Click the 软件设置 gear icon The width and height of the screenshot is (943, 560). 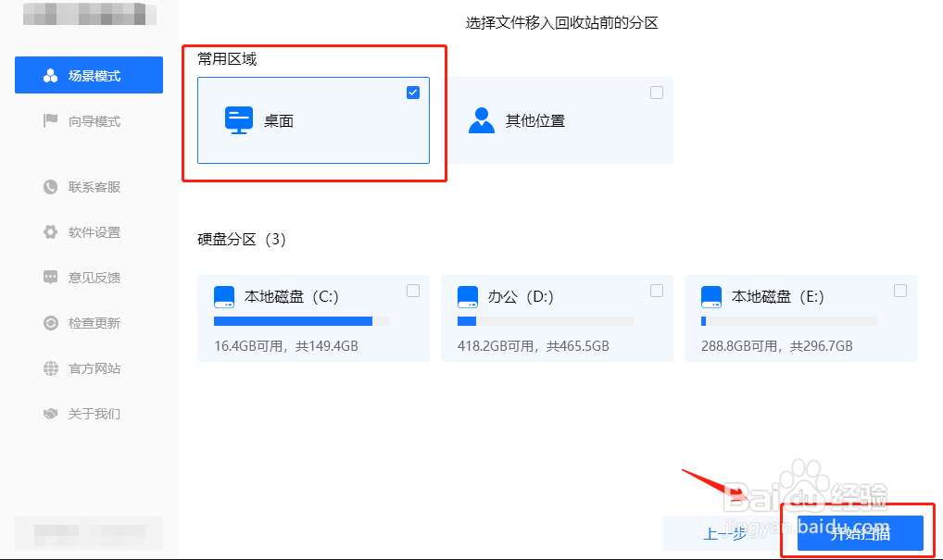click(49, 232)
